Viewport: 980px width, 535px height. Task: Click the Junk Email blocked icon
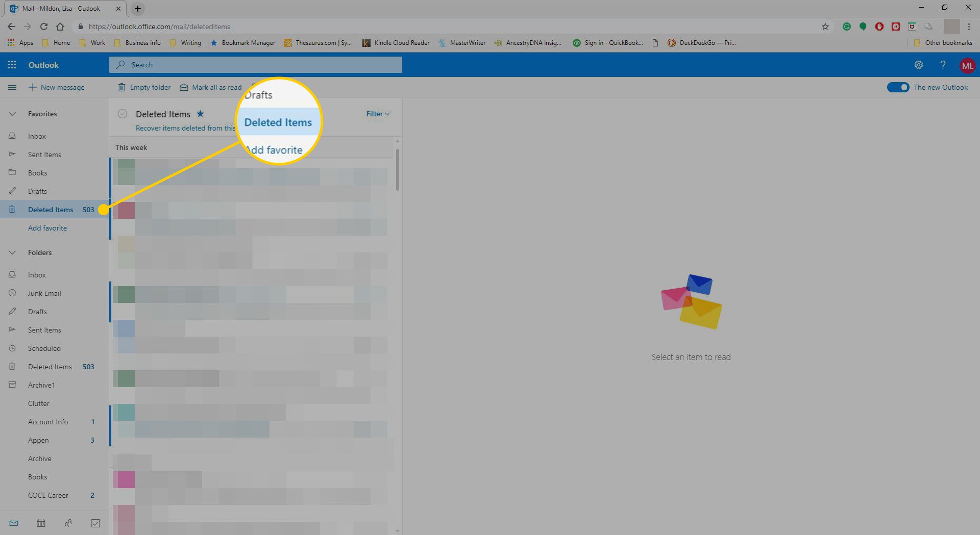click(12, 293)
